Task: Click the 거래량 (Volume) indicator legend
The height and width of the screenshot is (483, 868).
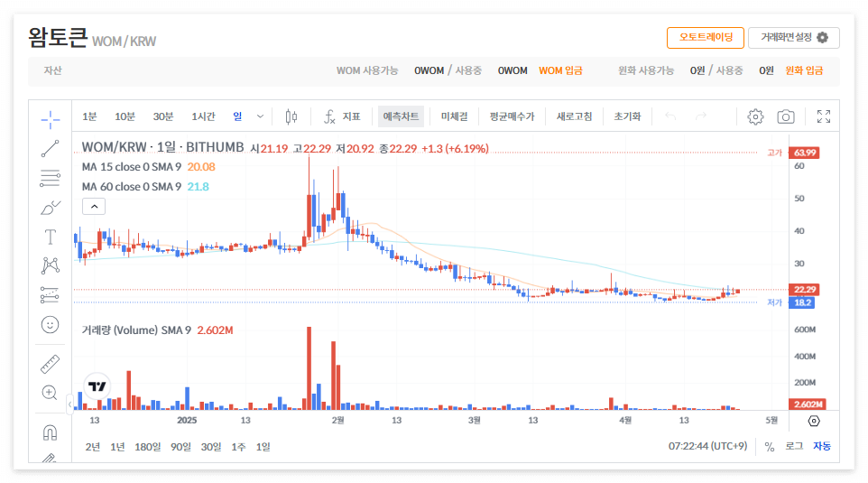Action: pos(136,330)
